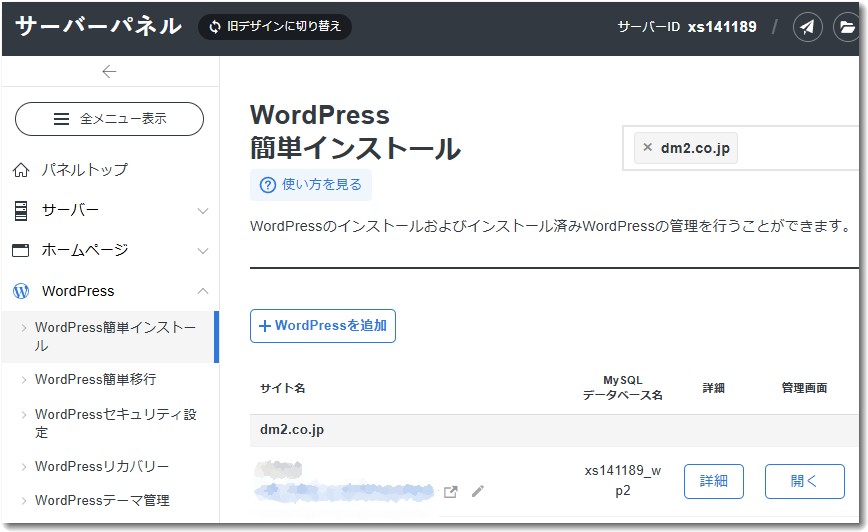Click the paper plane icon in header

[807, 27]
